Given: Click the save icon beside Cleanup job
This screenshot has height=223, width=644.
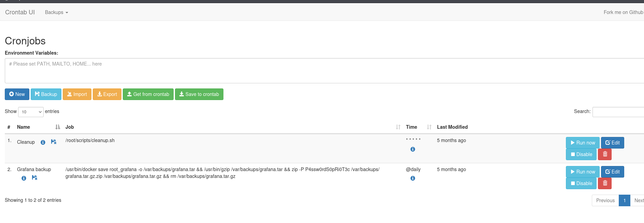Looking at the screenshot, I should tap(54, 142).
